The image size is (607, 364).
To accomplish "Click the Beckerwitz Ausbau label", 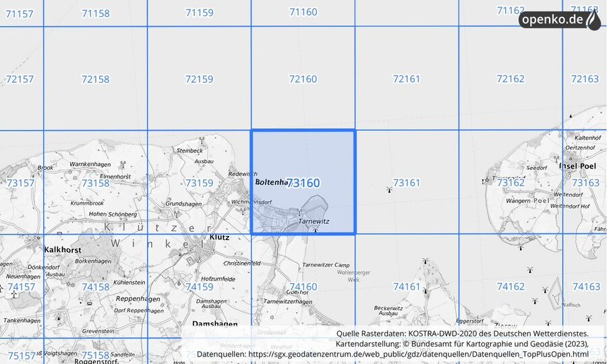I will [388, 311].
